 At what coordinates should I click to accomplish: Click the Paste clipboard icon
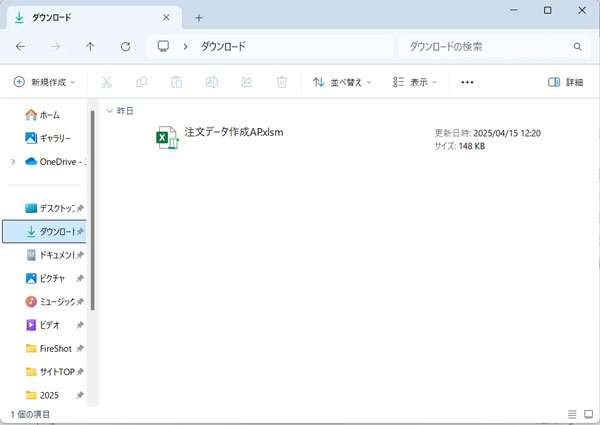click(x=177, y=82)
